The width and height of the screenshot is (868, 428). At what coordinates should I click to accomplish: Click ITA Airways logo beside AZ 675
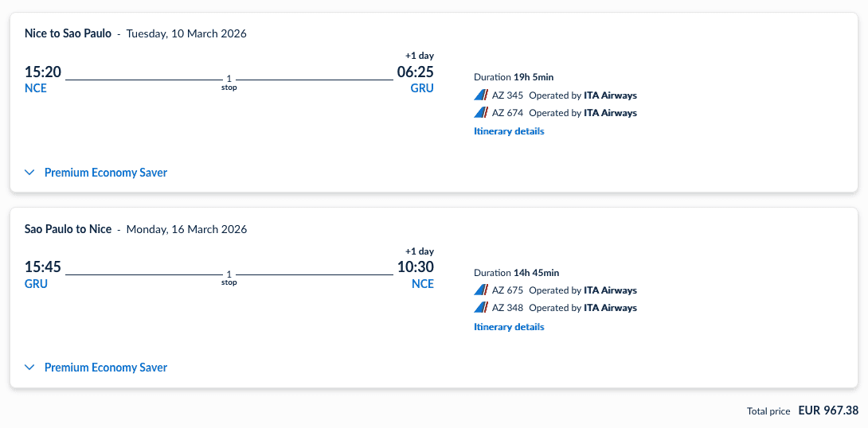coord(481,290)
